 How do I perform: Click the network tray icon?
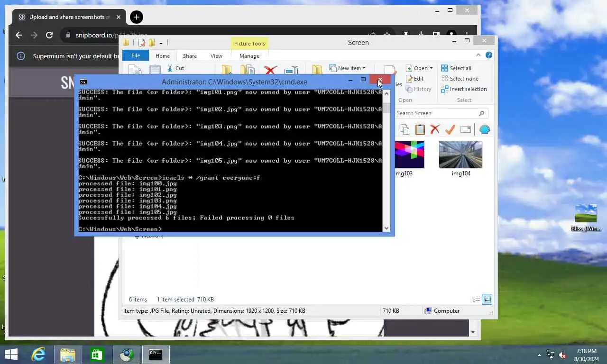pyautogui.click(x=551, y=355)
